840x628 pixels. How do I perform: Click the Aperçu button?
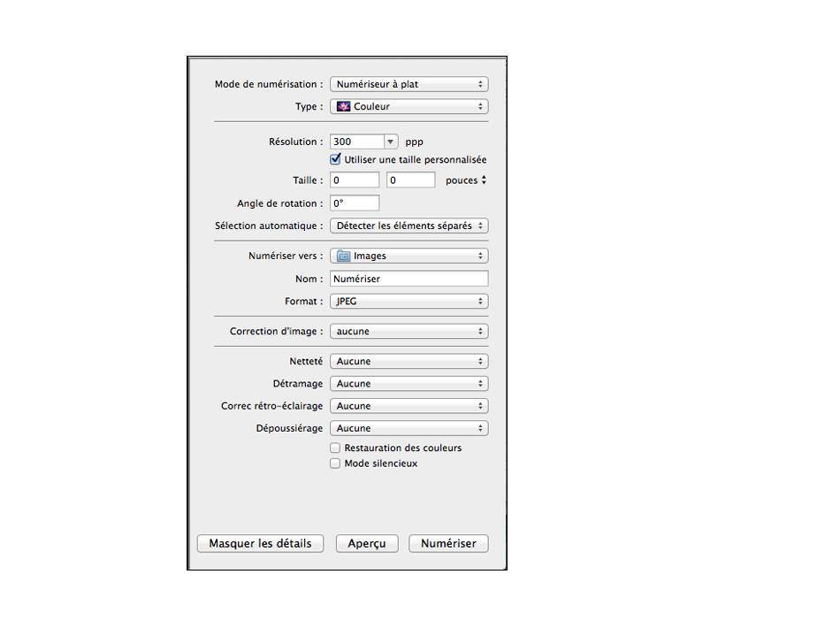pyautogui.click(x=367, y=543)
